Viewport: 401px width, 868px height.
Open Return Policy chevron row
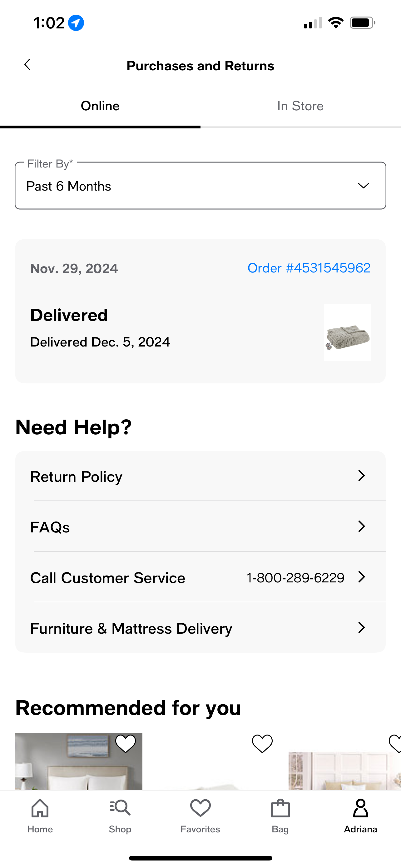point(200,476)
